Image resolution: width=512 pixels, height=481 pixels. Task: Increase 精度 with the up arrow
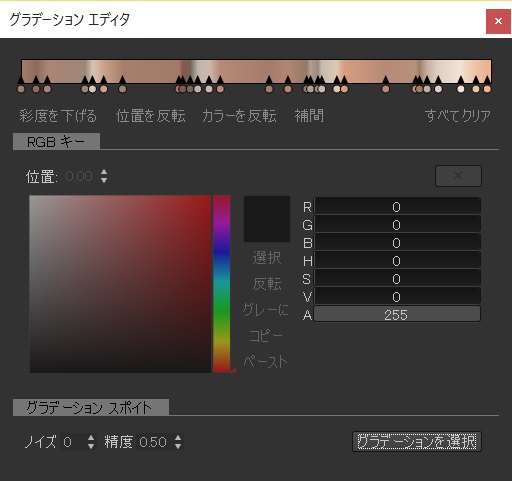pos(178,438)
